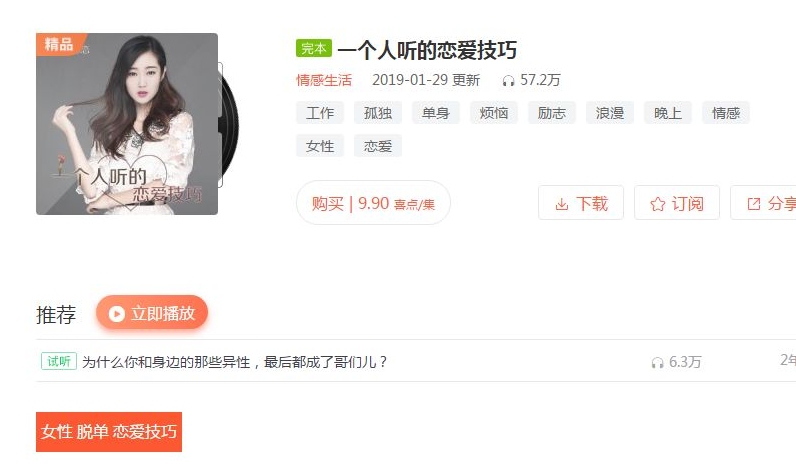Click the 女性 脱单 恋爱技巧 orange banner
The image size is (796, 476).
coord(109,432)
